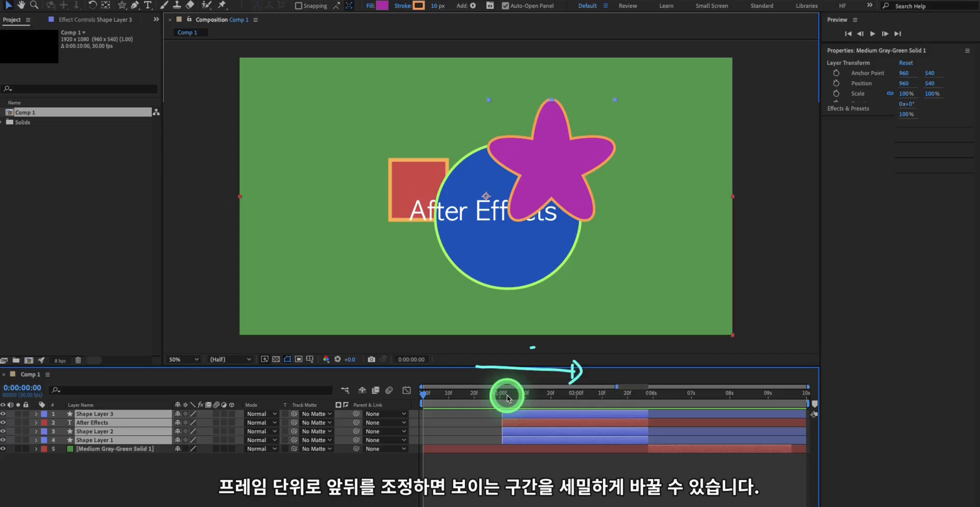The width and height of the screenshot is (980, 507).
Task: Switch to the Default workspace
Action: (x=587, y=6)
